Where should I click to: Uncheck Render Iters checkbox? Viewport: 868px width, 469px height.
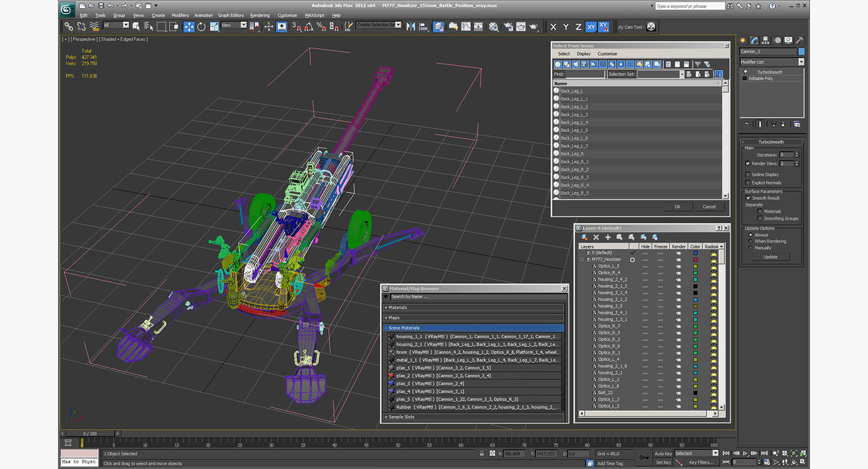[x=748, y=164]
